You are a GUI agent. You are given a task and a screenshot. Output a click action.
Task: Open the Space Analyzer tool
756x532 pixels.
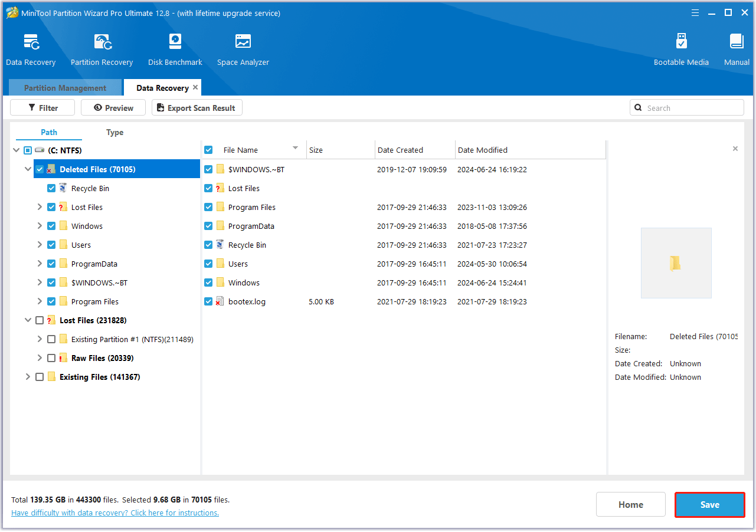coord(243,50)
